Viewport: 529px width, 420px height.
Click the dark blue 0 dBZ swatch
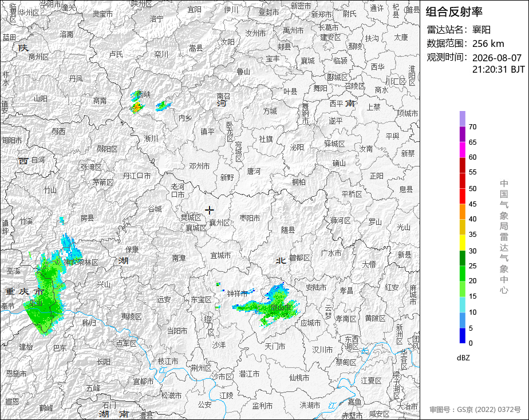click(x=462, y=336)
